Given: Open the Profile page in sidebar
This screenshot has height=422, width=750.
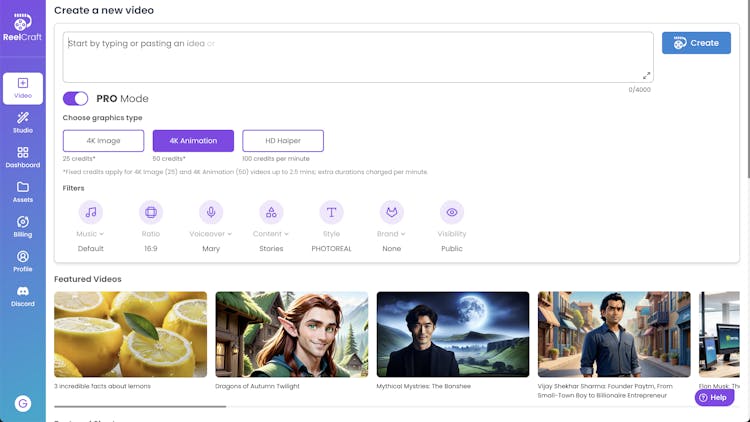Looking at the screenshot, I should pyautogui.click(x=22, y=262).
